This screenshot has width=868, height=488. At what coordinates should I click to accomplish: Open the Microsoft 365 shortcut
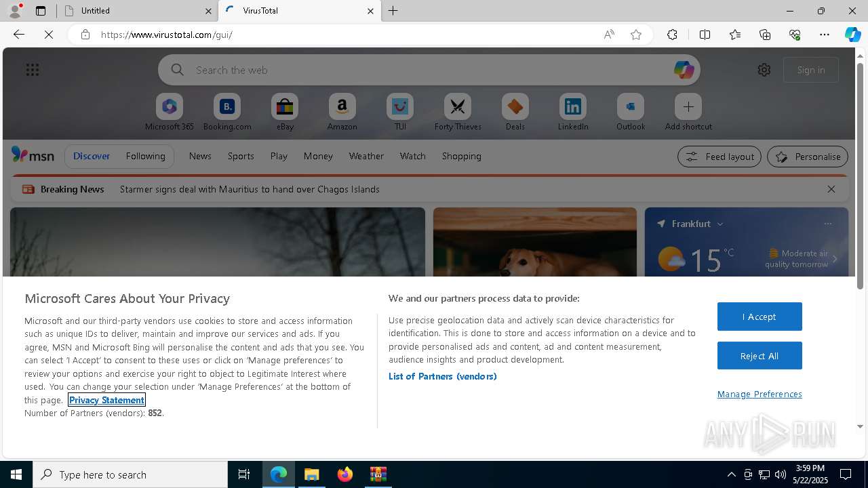click(x=170, y=113)
